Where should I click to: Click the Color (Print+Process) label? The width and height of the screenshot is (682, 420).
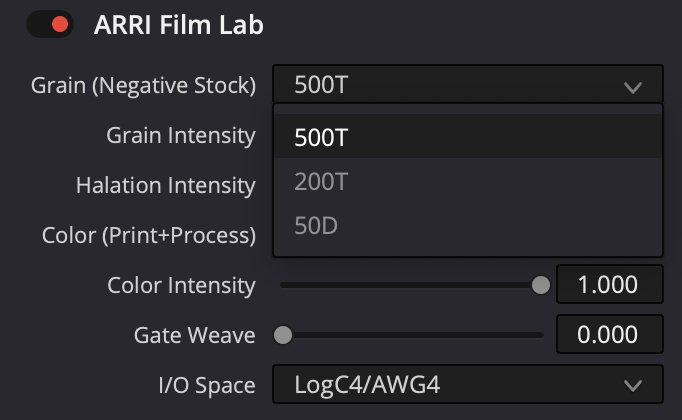pyautogui.click(x=148, y=236)
